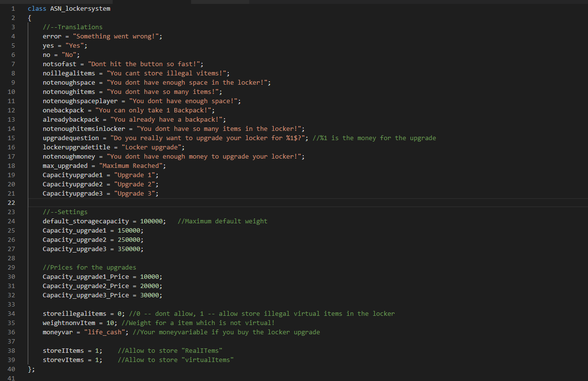
Task: Click the //Prices for the upgrades comment
Action: pyautogui.click(x=90, y=268)
